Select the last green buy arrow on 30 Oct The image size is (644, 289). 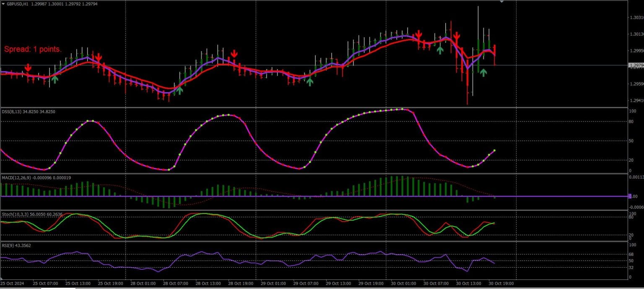pos(483,72)
